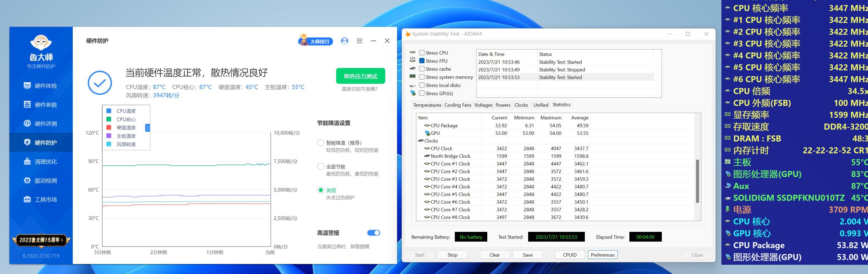Open 驱动检测 in the sidebar

pos(41,180)
